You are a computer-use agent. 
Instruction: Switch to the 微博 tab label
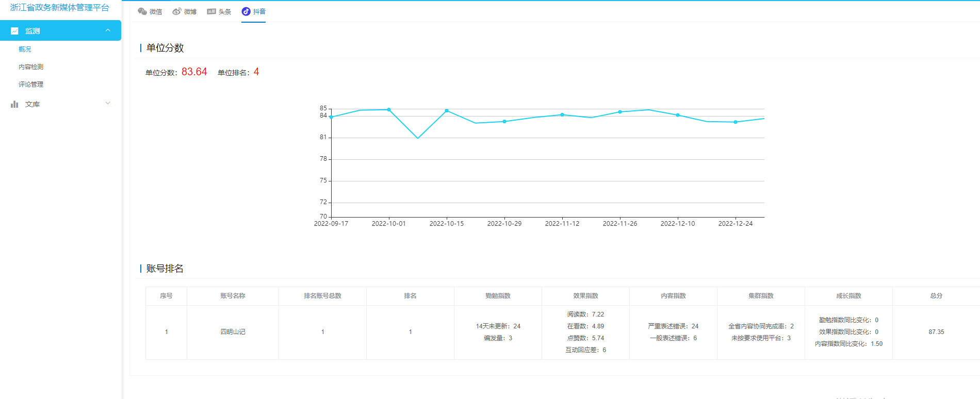190,12
